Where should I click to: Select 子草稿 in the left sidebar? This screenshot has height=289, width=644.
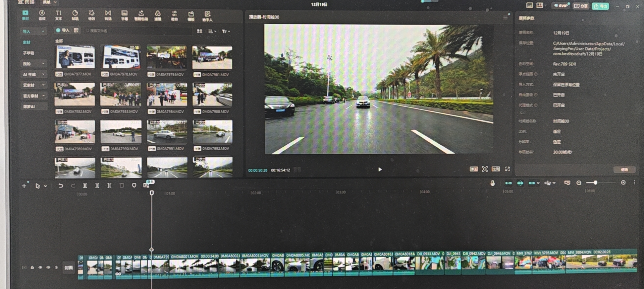[x=29, y=53]
